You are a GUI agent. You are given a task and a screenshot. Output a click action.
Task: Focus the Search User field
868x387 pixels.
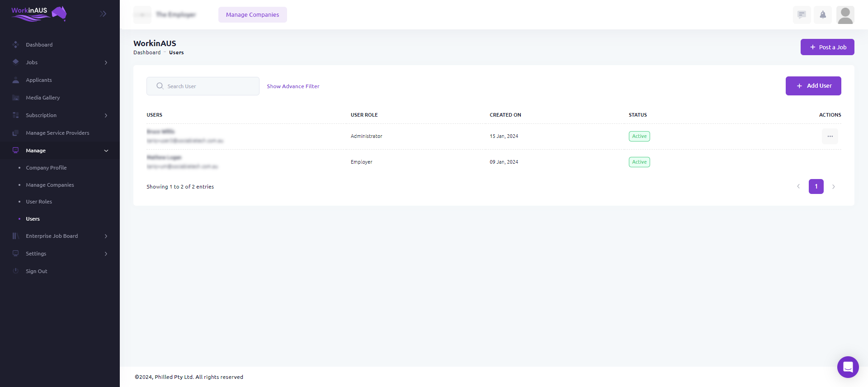(x=203, y=86)
